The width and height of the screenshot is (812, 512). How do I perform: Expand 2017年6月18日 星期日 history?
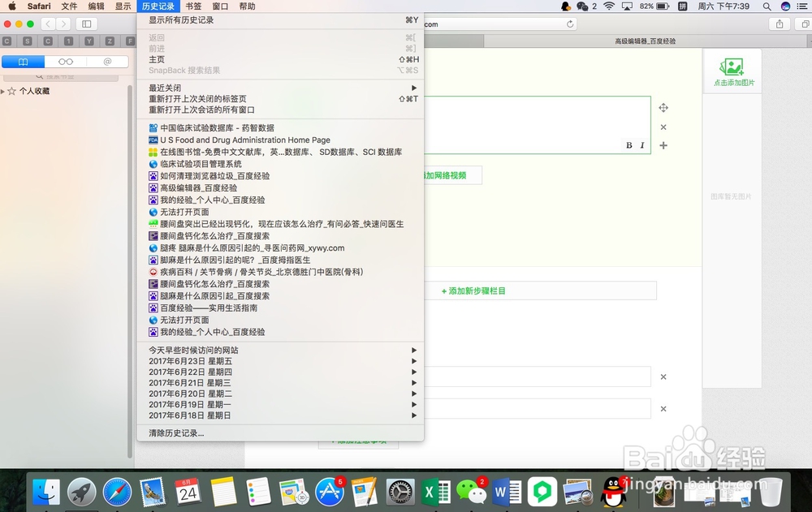[x=280, y=415]
